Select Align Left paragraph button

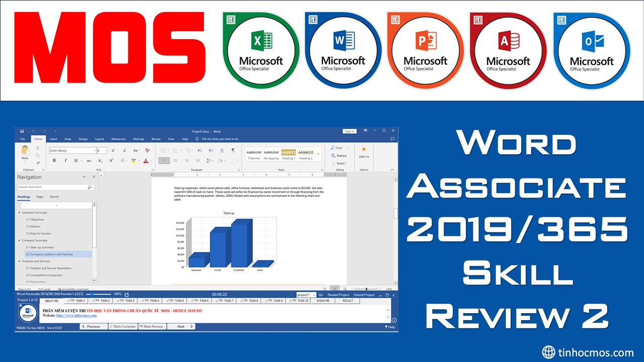pos(164,160)
